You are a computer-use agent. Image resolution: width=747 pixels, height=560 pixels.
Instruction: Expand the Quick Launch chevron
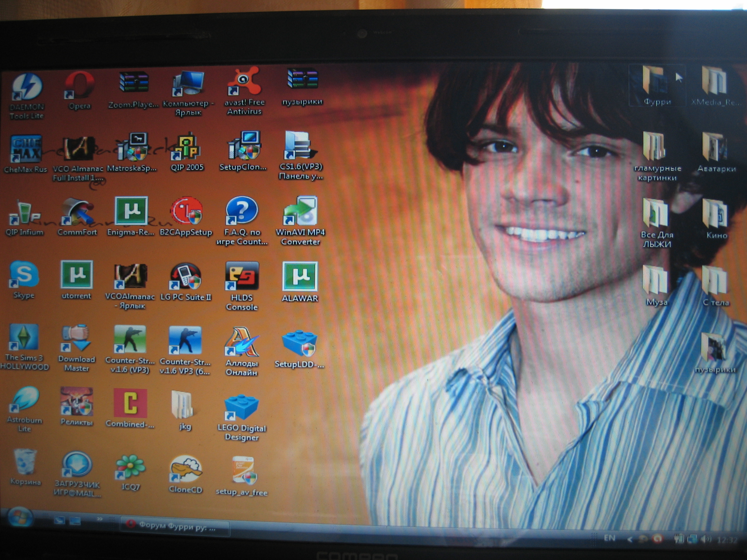pos(100,519)
